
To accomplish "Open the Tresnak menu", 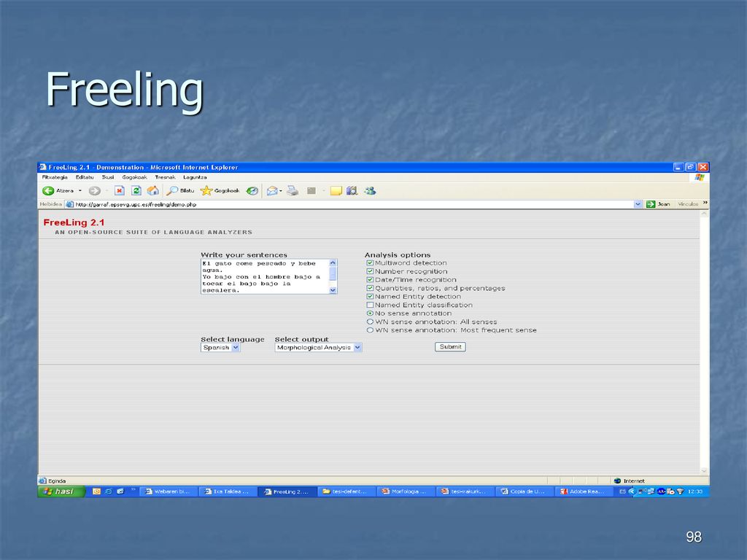I will point(165,177).
